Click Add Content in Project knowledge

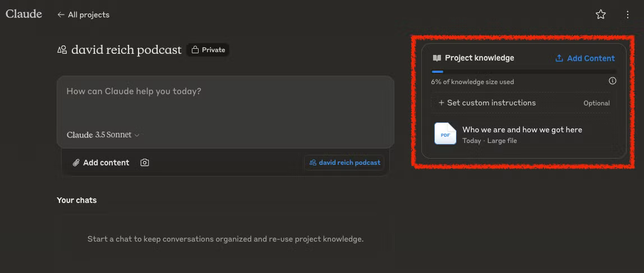tap(585, 58)
